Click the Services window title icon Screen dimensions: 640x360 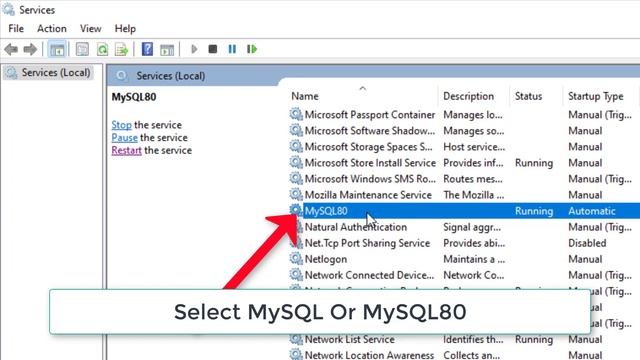pyautogui.click(x=9, y=9)
